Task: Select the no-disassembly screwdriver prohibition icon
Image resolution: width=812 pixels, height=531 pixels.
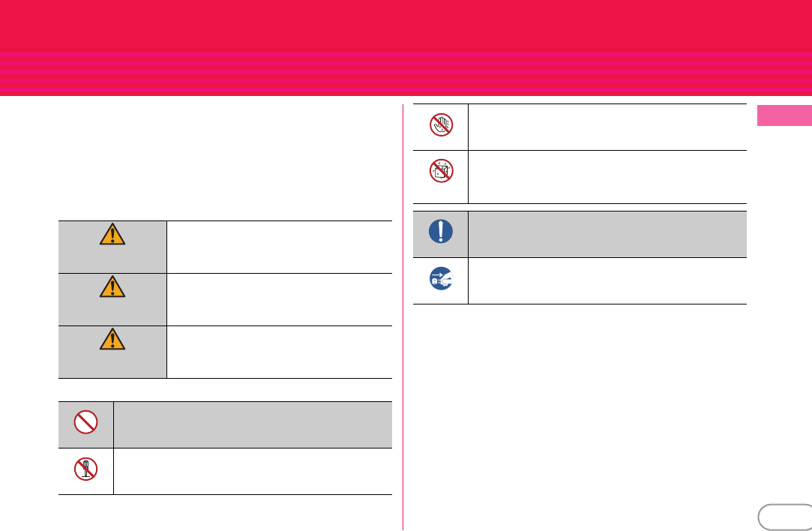Action: 86,469
